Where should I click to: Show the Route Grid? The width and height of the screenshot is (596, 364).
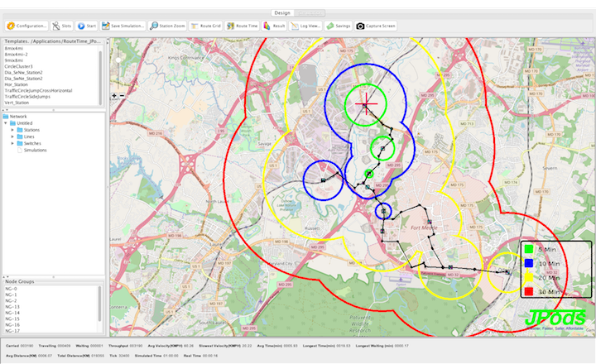(205, 26)
